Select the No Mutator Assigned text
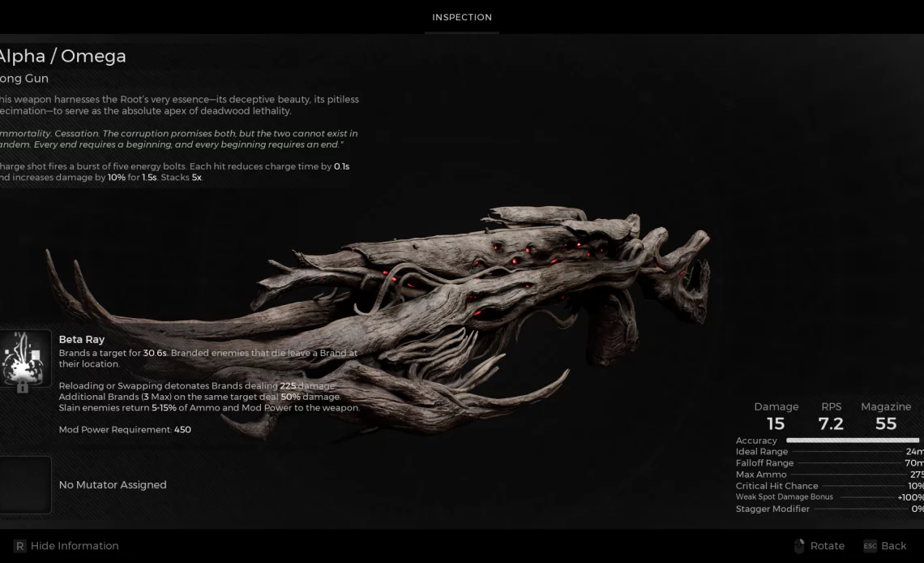924x563 pixels. click(x=113, y=485)
